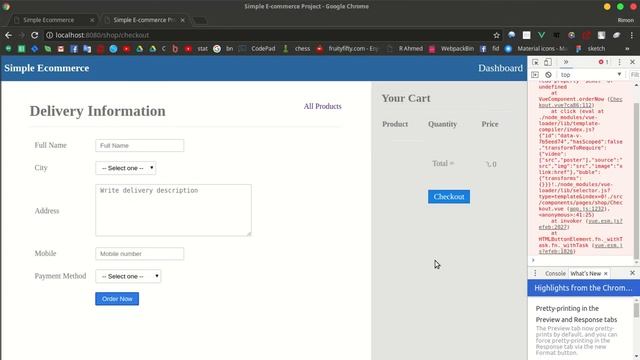Click the Checkout button in the cart
640x360 pixels.
[x=449, y=197]
